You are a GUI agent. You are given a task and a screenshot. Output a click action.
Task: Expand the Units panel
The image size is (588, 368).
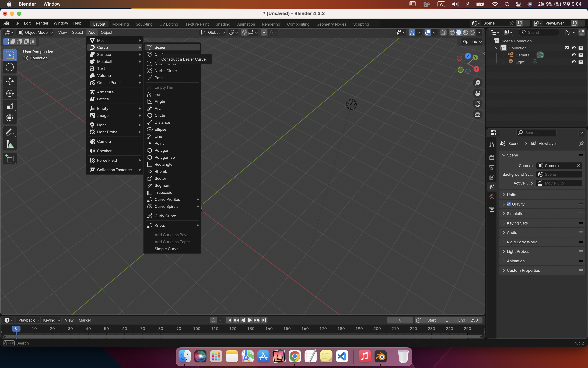(542, 195)
